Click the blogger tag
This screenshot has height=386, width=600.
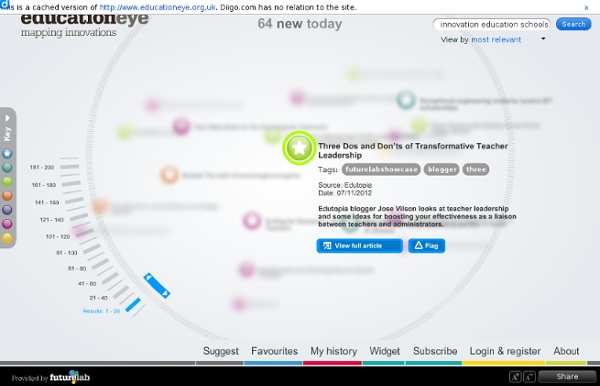point(442,169)
